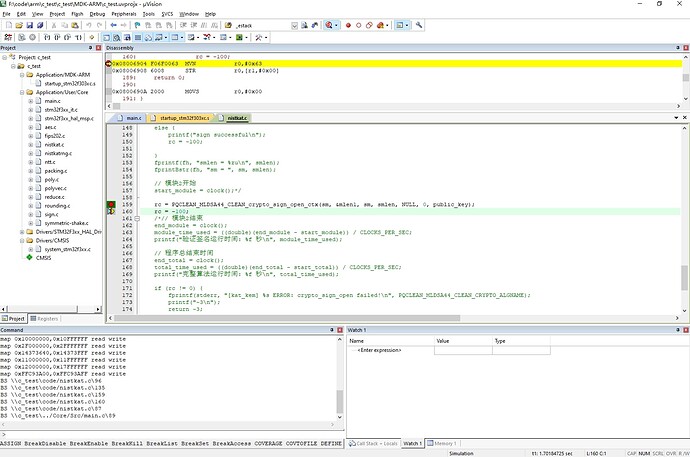Screen dimensions: 690x457
Task: Collapse the Application/User/Core folder
Action: click(22, 92)
